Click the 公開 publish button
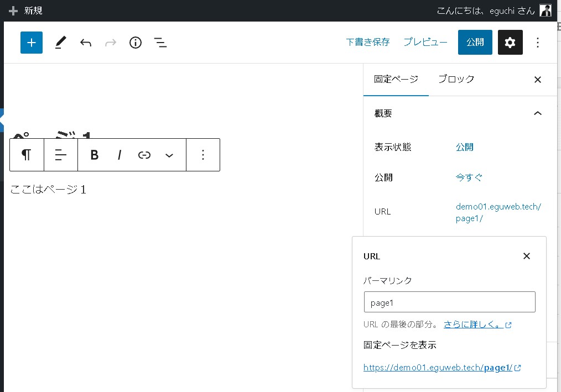The image size is (561, 392). 475,43
